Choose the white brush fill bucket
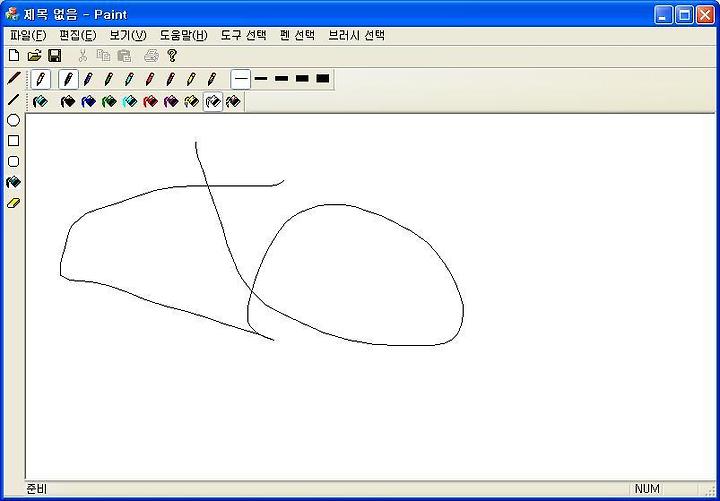This screenshot has width=720, height=501. click(213, 101)
